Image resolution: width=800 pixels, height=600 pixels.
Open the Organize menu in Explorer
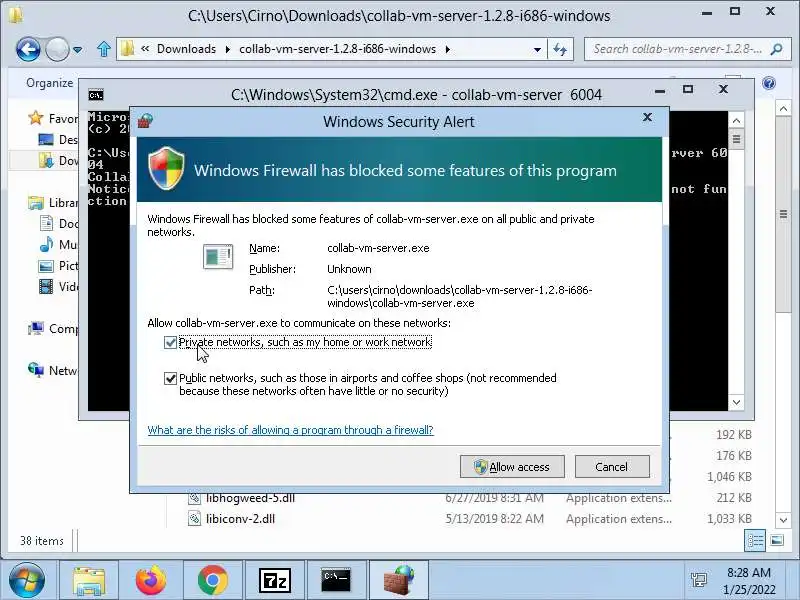pos(49,83)
